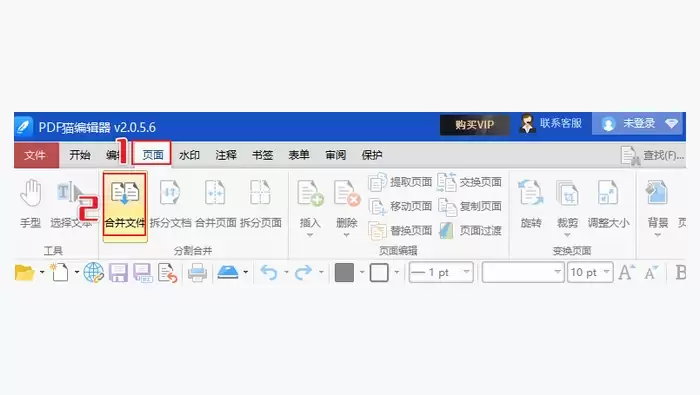Screen dimensions: 700x395
Task: Click Replace Pages (替换页面)
Action: tap(400, 231)
